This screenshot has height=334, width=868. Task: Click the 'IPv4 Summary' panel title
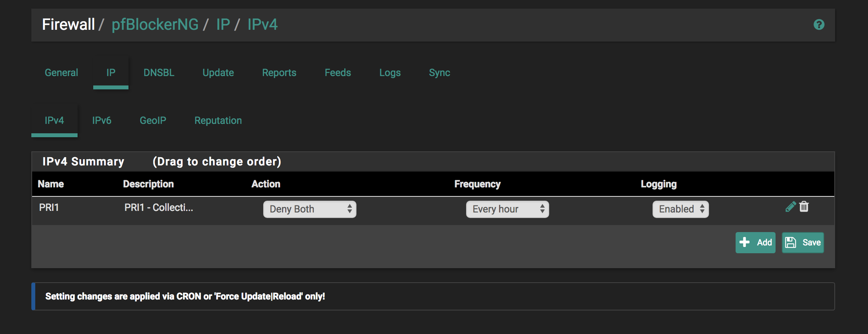[x=83, y=162]
